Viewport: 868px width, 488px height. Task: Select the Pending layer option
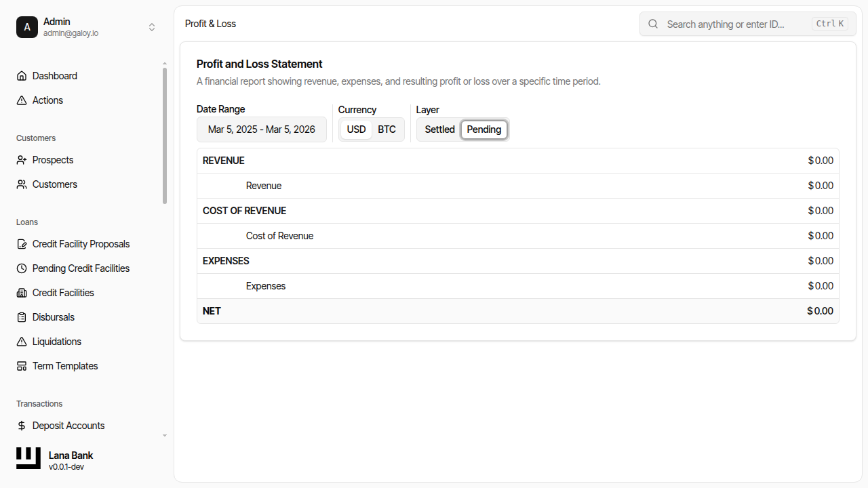[x=484, y=129]
